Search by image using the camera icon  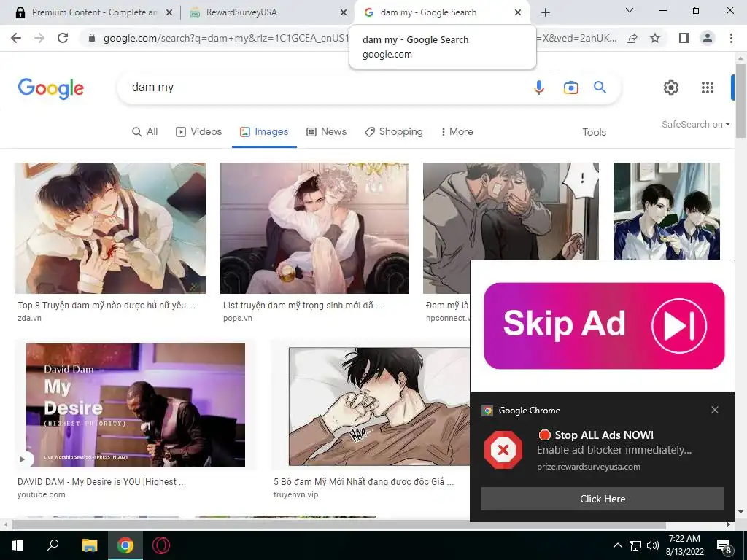[x=570, y=87]
